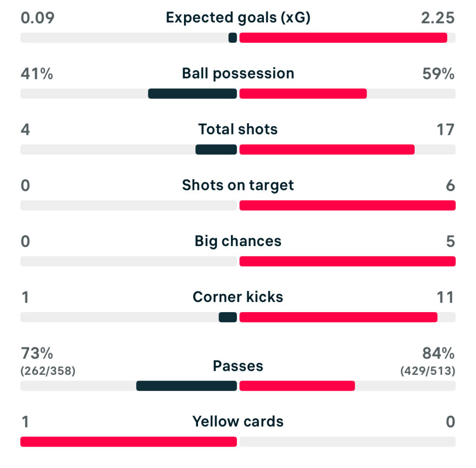The width and height of the screenshot is (476, 468).
Task: Click the red Big chances bar
Action: (x=347, y=261)
